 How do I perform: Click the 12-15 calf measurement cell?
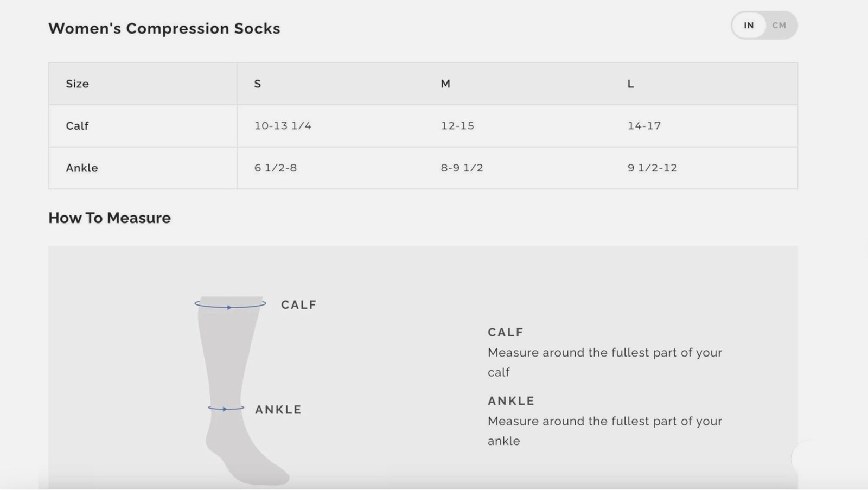(517, 126)
